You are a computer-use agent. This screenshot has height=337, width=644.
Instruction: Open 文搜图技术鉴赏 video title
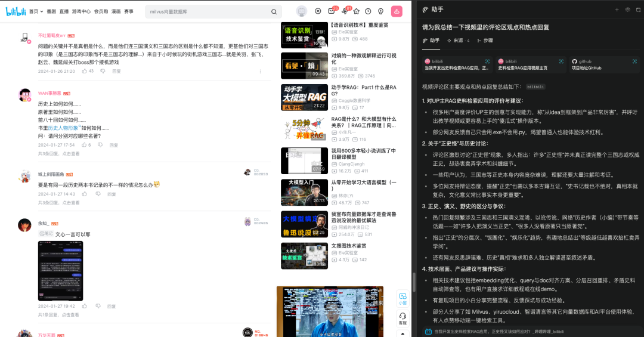click(349, 246)
